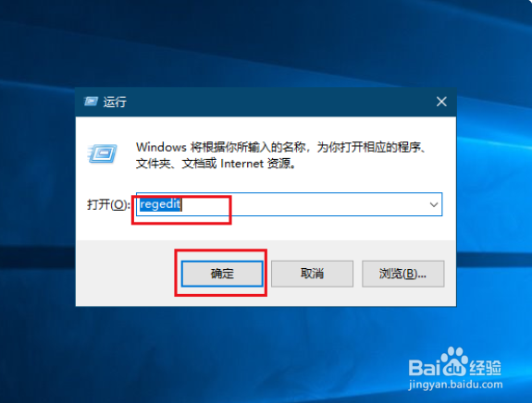Click the 确定 button
532x403 pixels.
coord(222,274)
